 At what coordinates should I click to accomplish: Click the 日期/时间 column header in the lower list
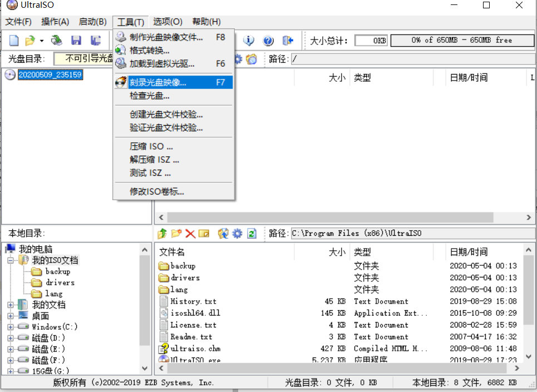click(x=485, y=252)
